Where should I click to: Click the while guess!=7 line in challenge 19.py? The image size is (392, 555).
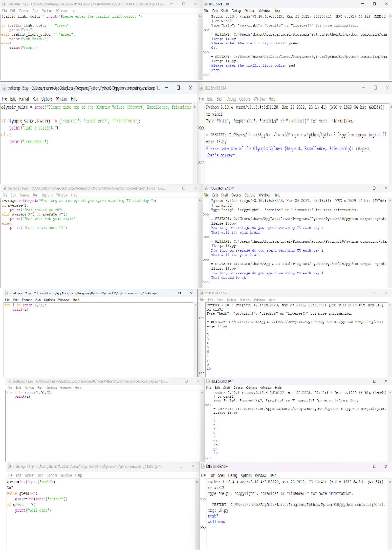22,493
